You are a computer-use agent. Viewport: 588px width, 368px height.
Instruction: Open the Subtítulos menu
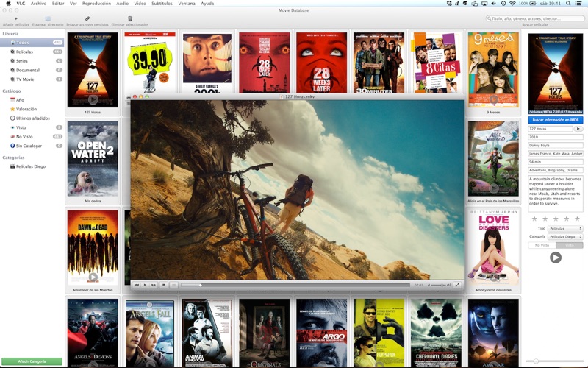click(162, 4)
